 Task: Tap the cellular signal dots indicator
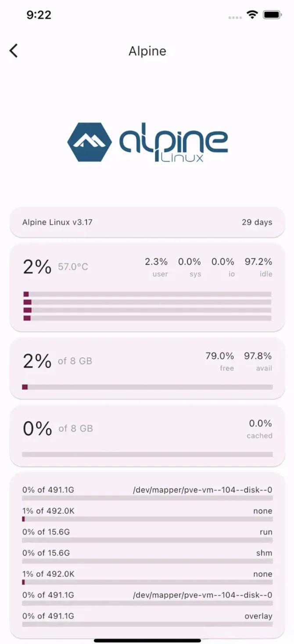(x=235, y=18)
